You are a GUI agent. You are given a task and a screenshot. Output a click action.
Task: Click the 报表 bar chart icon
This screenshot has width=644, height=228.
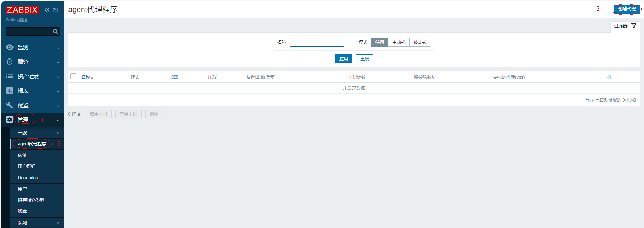(10, 91)
